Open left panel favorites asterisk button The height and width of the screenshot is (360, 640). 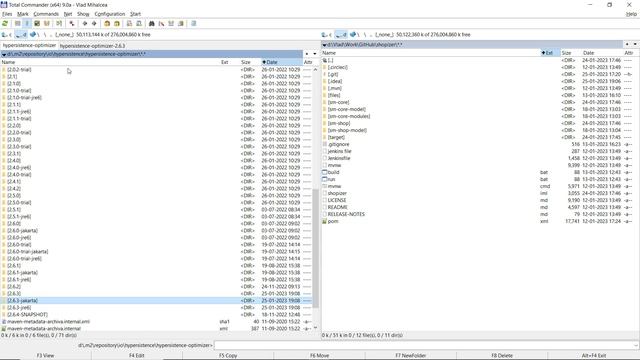click(307, 54)
